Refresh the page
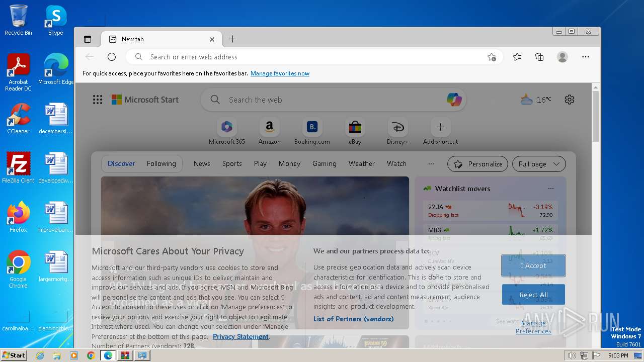This screenshot has height=362, width=644. coord(112,57)
